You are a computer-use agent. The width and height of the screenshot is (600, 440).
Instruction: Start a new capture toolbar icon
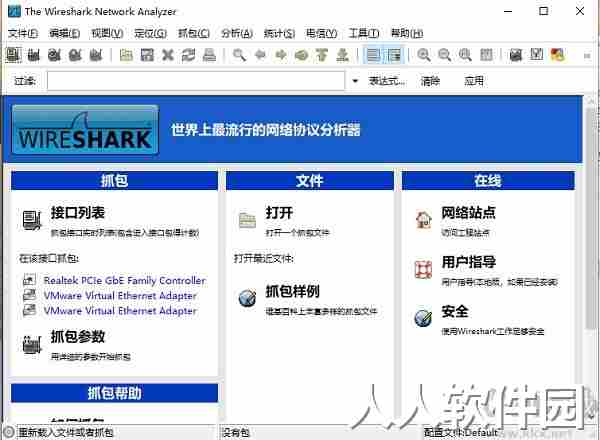(54, 55)
